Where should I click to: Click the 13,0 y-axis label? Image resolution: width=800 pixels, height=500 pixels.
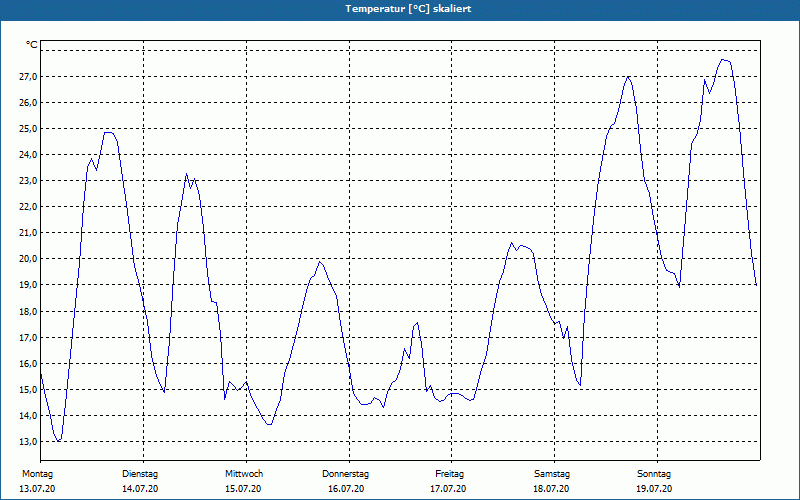pyautogui.click(x=28, y=441)
